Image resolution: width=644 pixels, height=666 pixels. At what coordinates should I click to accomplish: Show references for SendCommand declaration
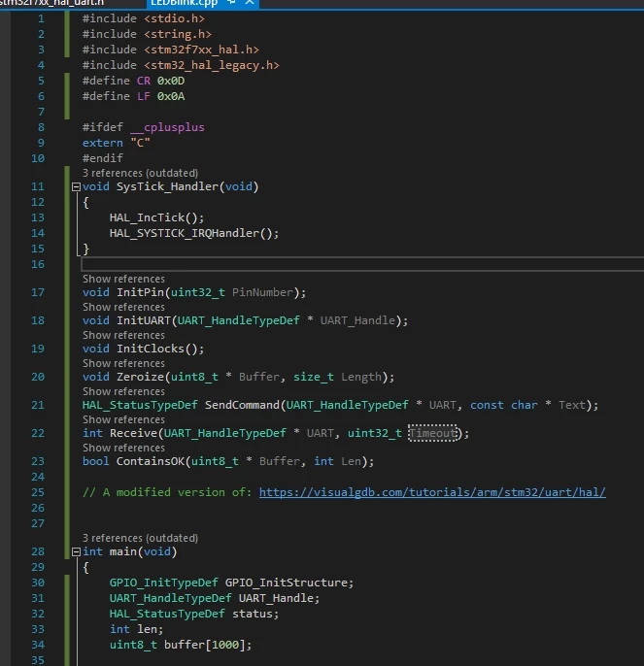click(x=123, y=391)
